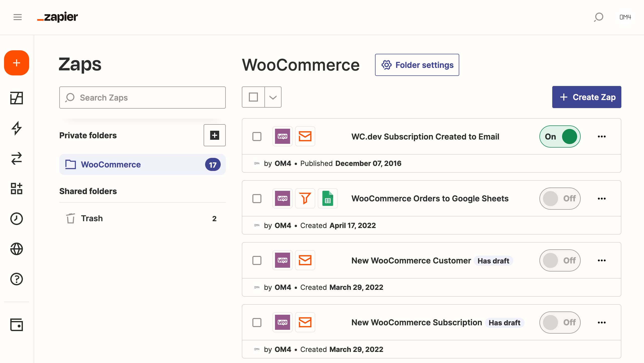Check the New WooCommerce Customer checkbox
The height and width of the screenshot is (363, 644).
pos(257,260)
